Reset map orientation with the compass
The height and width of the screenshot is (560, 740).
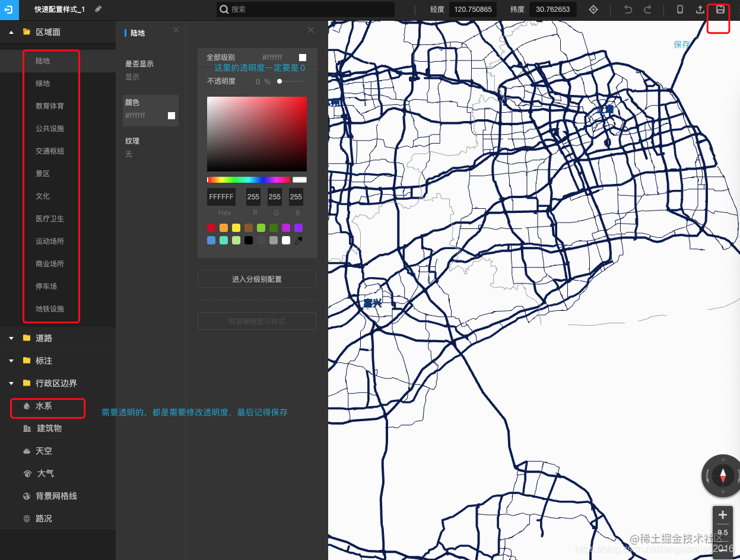click(x=722, y=475)
